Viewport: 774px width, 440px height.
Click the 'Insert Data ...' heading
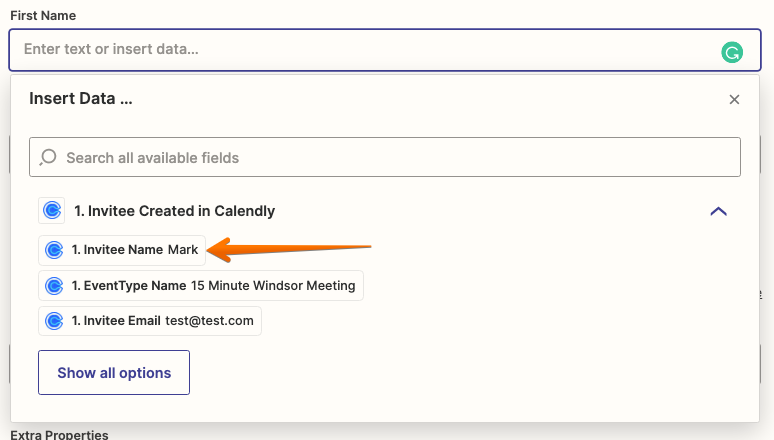[80, 98]
